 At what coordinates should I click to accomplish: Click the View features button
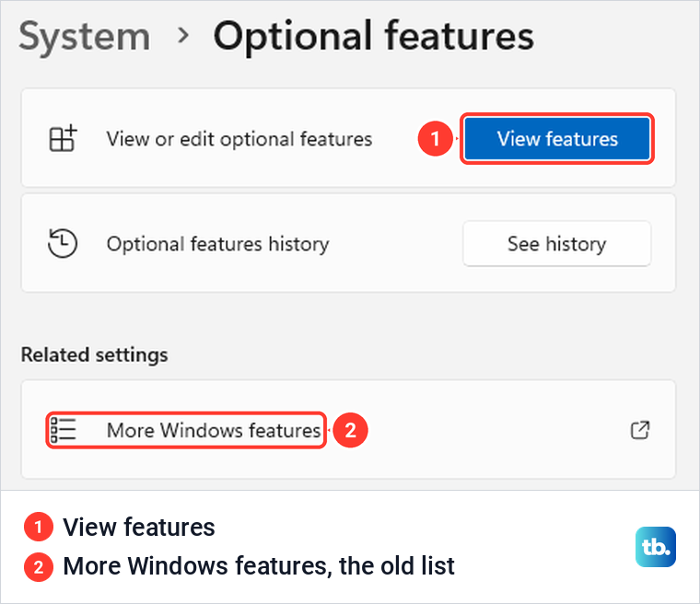click(x=557, y=139)
